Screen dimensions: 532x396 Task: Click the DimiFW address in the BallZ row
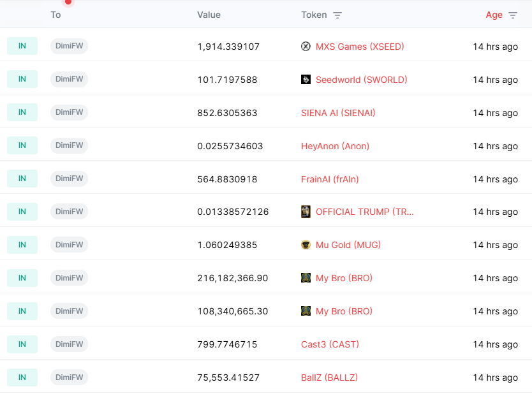pyautogui.click(x=70, y=378)
